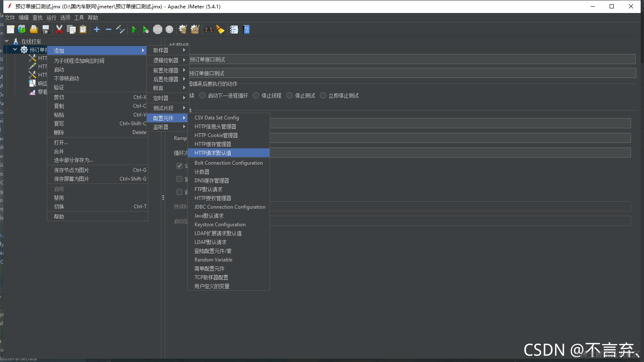The image size is (644, 362).
Task: Click the pink results tree listener icon
Action: click(32, 92)
